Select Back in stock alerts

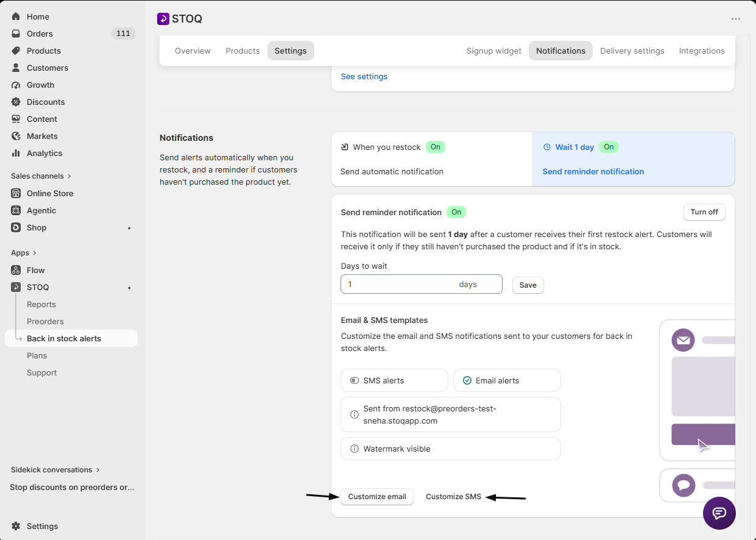pos(71,338)
